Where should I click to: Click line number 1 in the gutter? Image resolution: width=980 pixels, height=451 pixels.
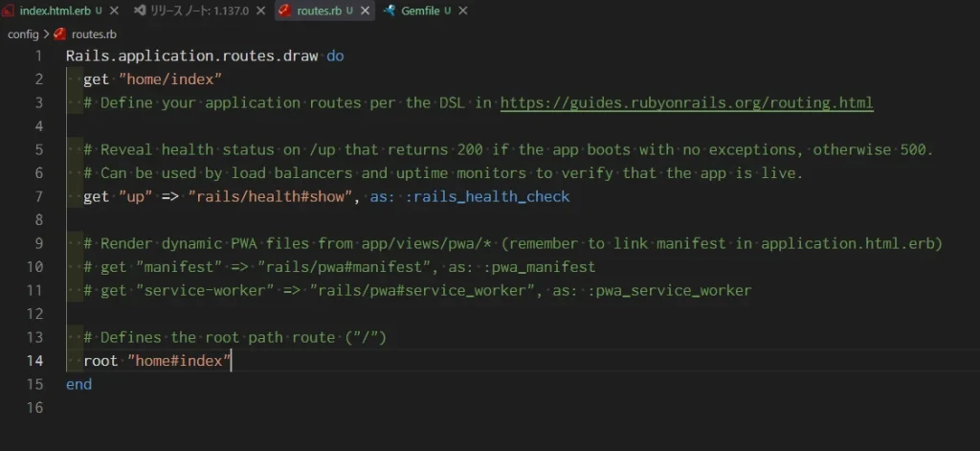click(x=38, y=56)
